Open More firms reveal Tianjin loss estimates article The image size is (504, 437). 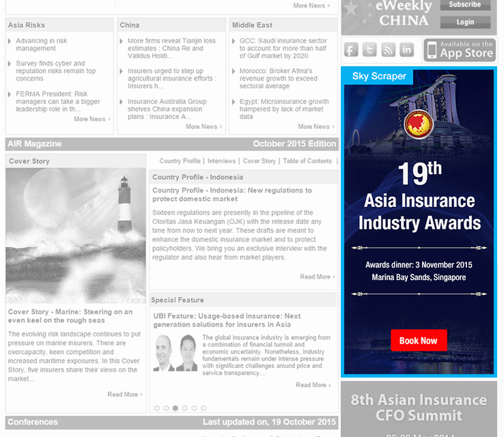(171, 48)
